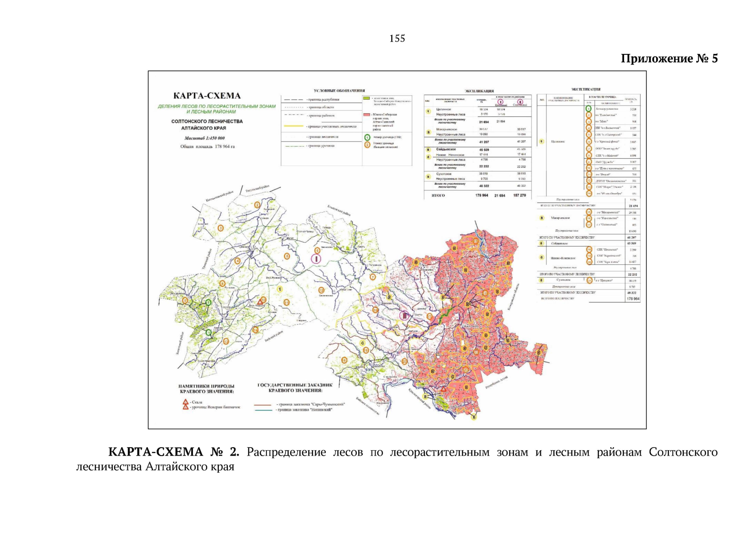Click orange circle 7 on the map
Viewport: 756px width, 535px height.
tap(373, 277)
